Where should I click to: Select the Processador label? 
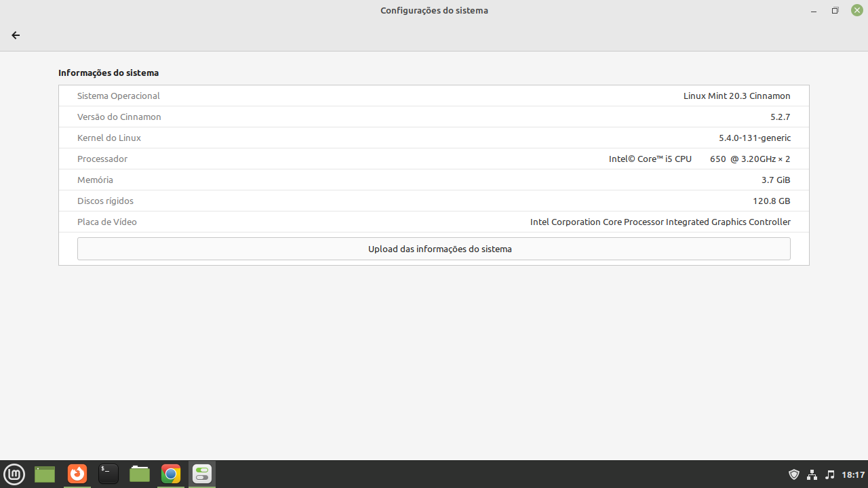(x=102, y=159)
